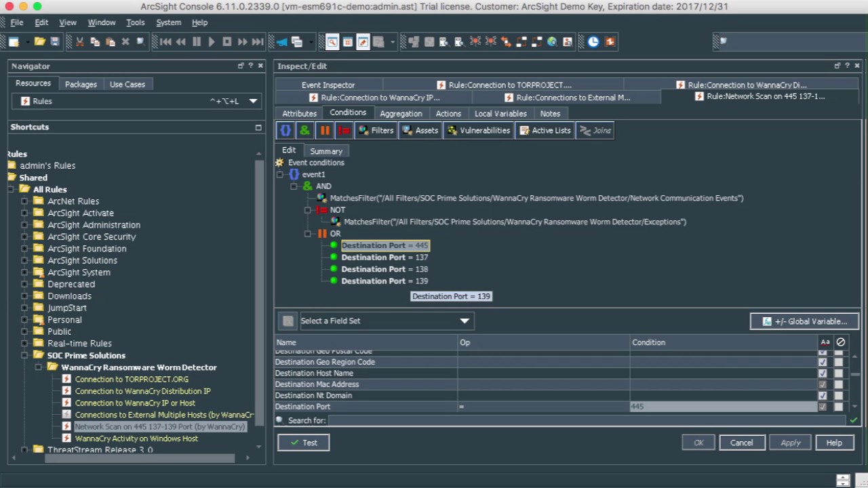Click the Delete X toolbar icon
This screenshot has height=488, width=868.
tap(125, 41)
